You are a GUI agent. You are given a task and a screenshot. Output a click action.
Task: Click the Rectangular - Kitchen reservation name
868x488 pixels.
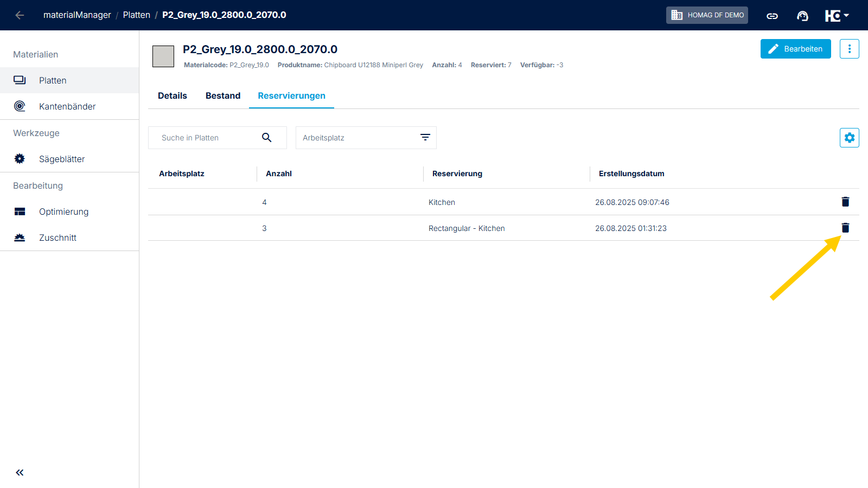[467, 228]
